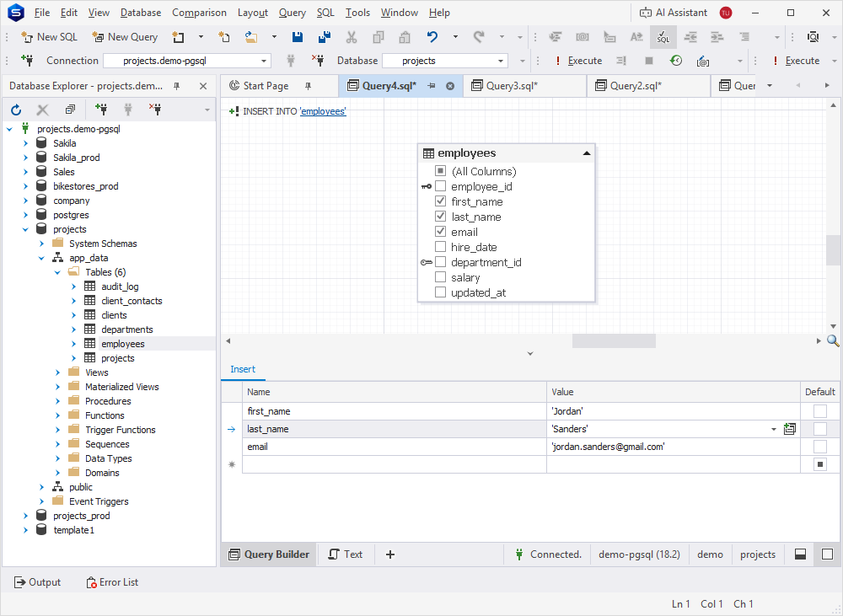Click the delete X icon in Database Explorer toolbar
The image size is (843, 616).
pos(42,110)
